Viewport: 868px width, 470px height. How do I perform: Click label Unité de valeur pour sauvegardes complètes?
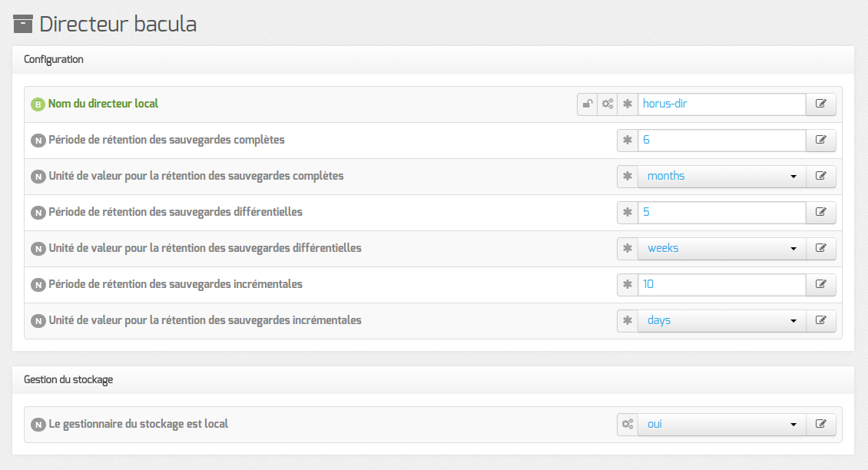pos(196,176)
